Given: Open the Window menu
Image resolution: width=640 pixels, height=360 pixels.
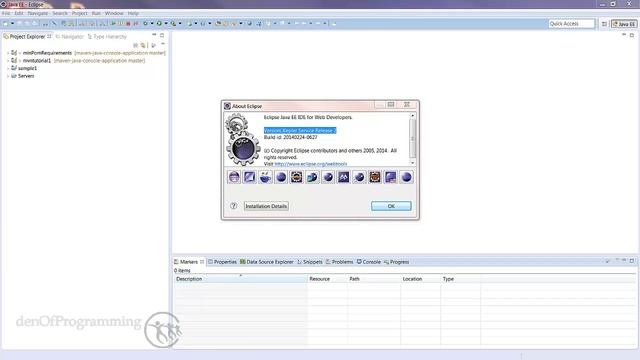Looking at the screenshot, I should pos(114,13).
